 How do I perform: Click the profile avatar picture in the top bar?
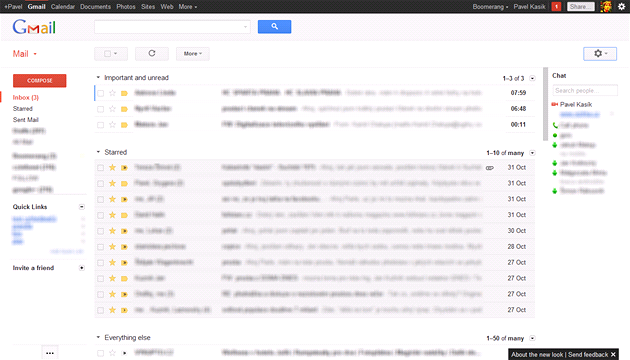(606, 6)
